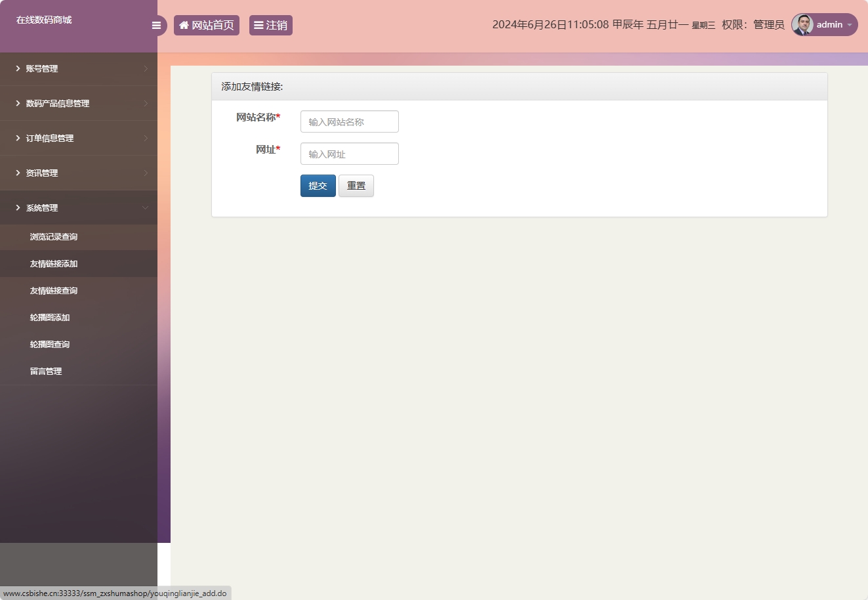Go to 浏览记录查询

point(79,237)
